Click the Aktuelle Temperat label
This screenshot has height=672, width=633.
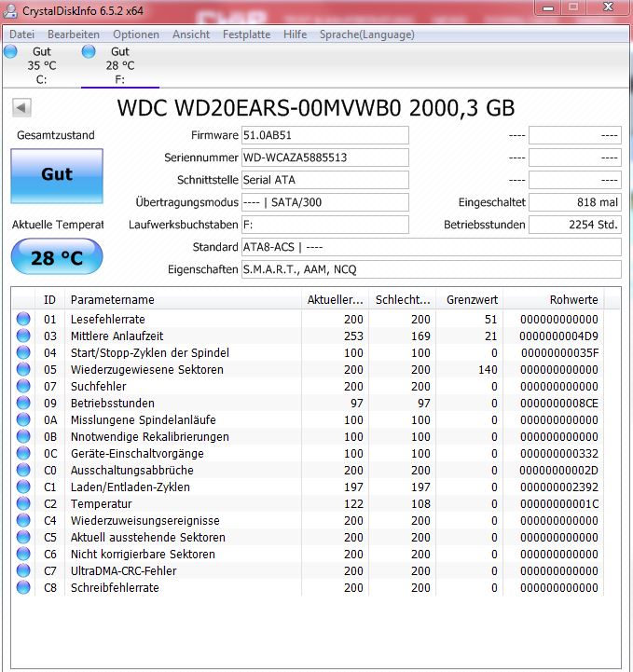point(58,224)
